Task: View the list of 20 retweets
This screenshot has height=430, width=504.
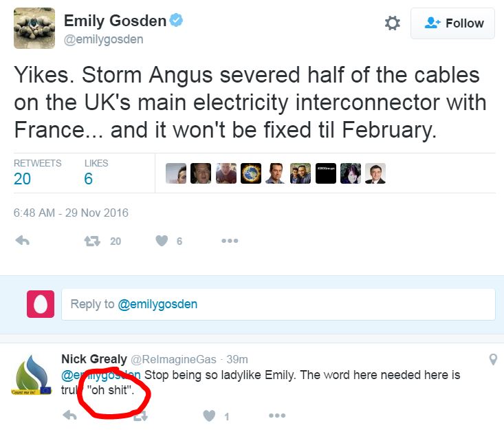Action: tap(23, 179)
